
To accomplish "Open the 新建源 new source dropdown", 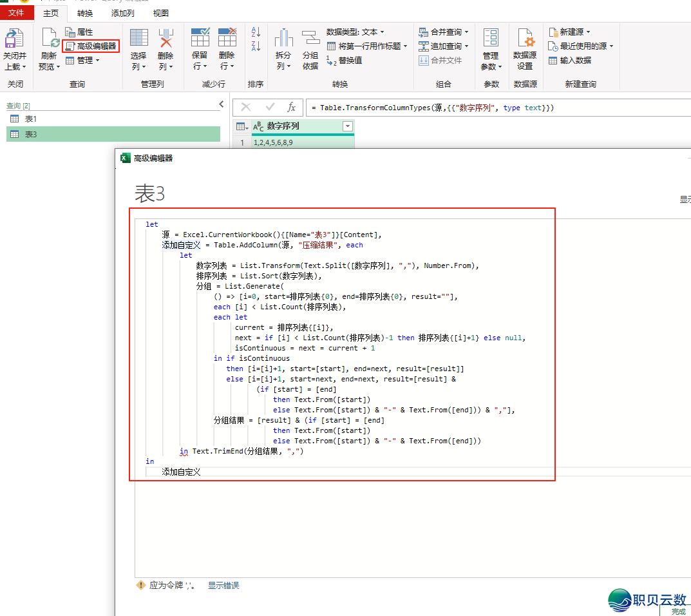I will 569,32.
